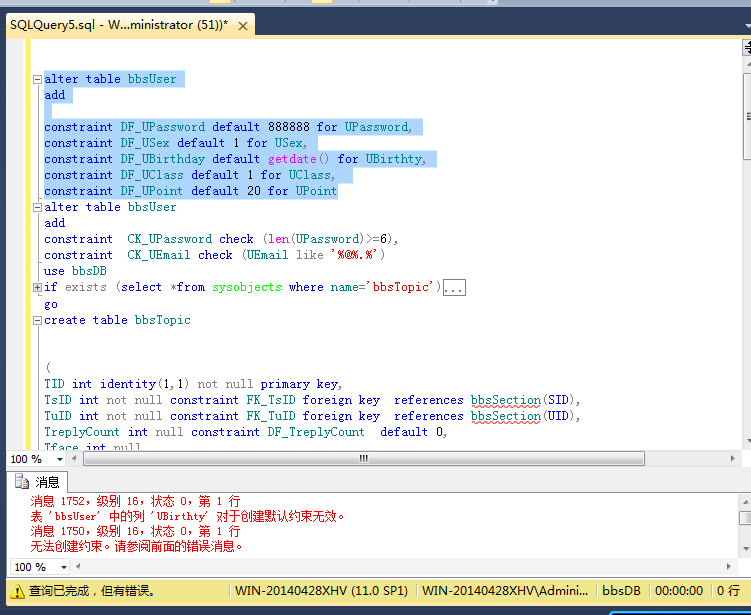Click the messages pane scroll-up arrow
Image resolution: width=751 pixels, height=615 pixels.
pyautogui.click(x=745, y=501)
